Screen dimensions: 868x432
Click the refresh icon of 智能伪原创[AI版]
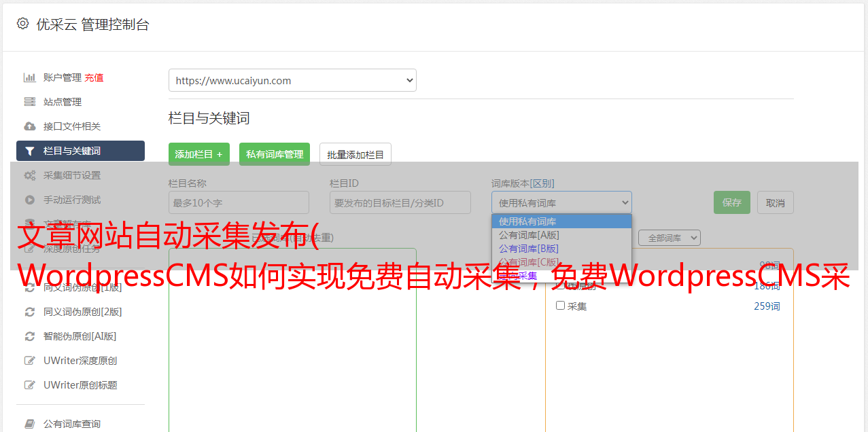30,336
